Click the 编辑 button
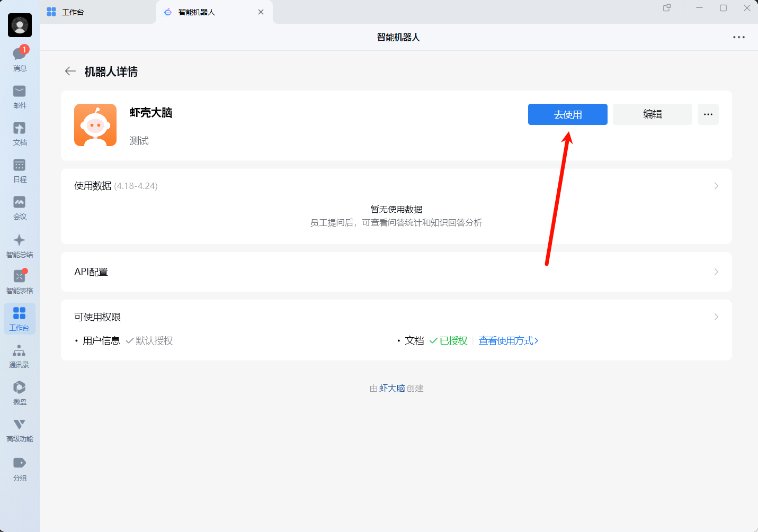The width and height of the screenshot is (758, 532). [x=653, y=114]
